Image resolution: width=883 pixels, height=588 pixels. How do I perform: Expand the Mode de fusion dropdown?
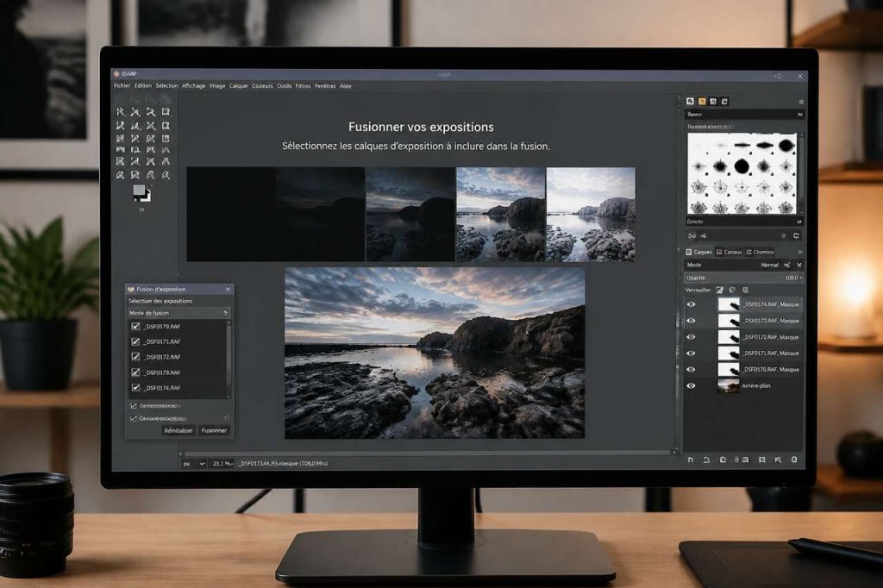[178, 313]
